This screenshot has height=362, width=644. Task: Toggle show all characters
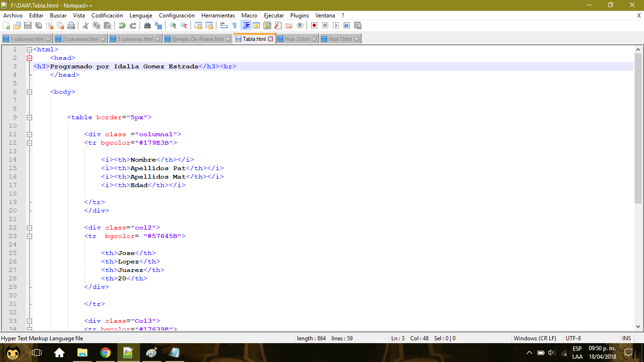coord(233,25)
